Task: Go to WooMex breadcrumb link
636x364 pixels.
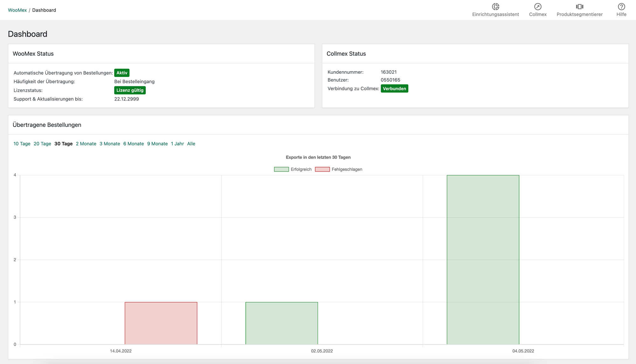Action: click(x=17, y=10)
